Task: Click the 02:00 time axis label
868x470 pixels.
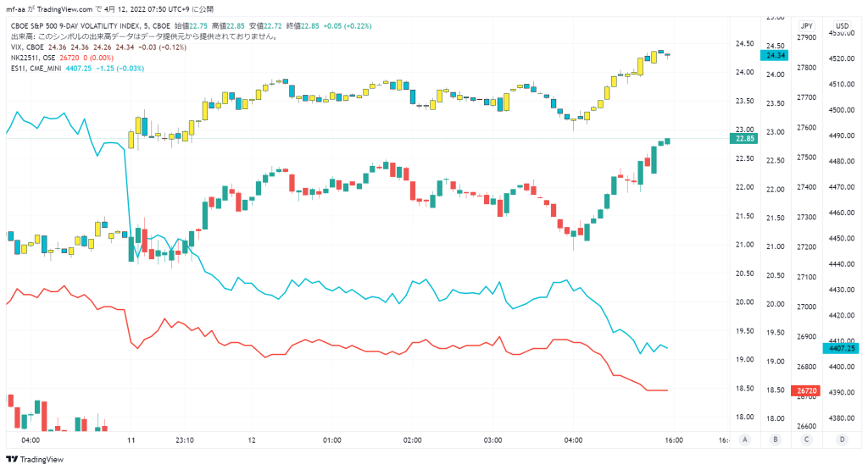Action: tap(413, 440)
